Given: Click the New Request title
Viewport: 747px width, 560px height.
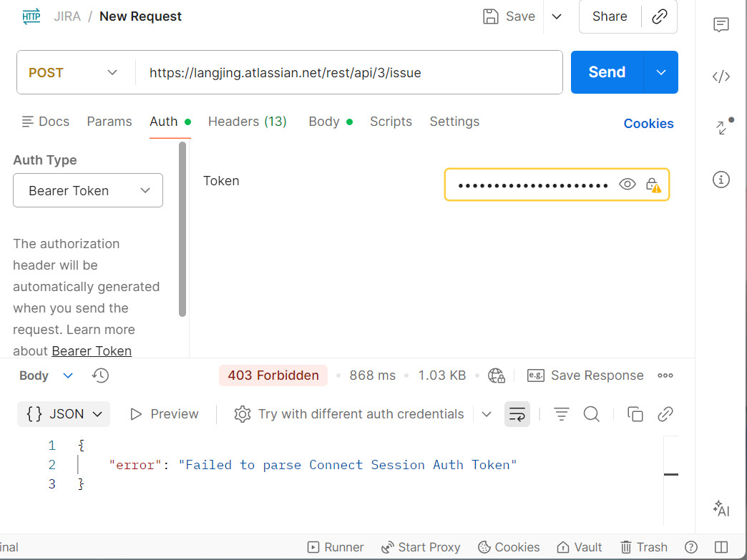Looking at the screenshot, I should click(x=140, y=16).
